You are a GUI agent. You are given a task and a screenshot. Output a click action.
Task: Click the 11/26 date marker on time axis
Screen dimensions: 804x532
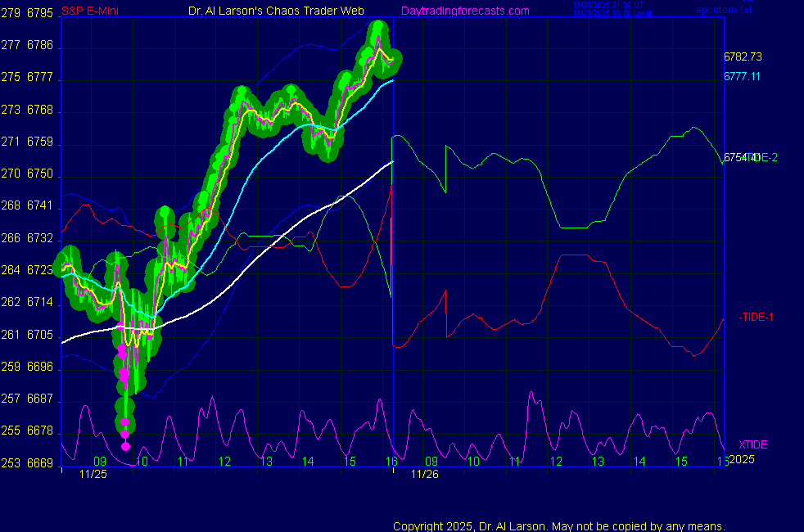click(424, 474)
